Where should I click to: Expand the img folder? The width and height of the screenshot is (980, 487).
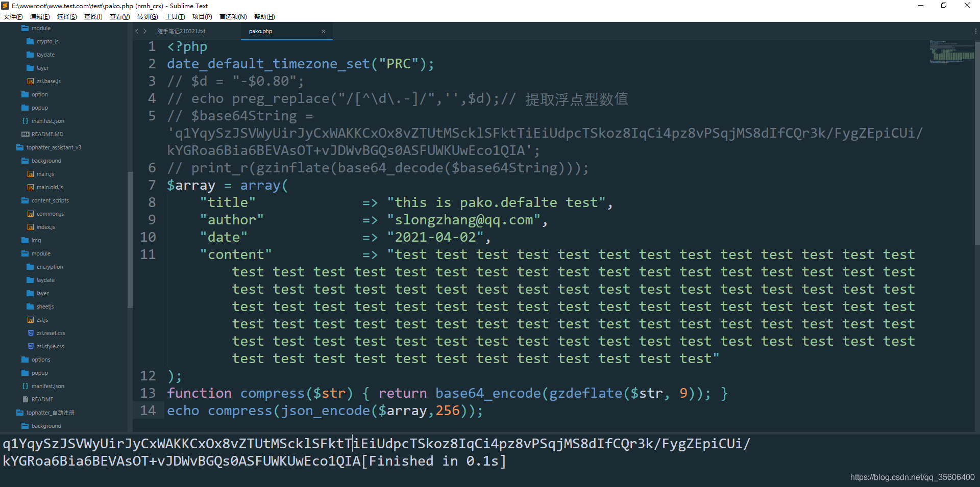click(x=36, y=240)
